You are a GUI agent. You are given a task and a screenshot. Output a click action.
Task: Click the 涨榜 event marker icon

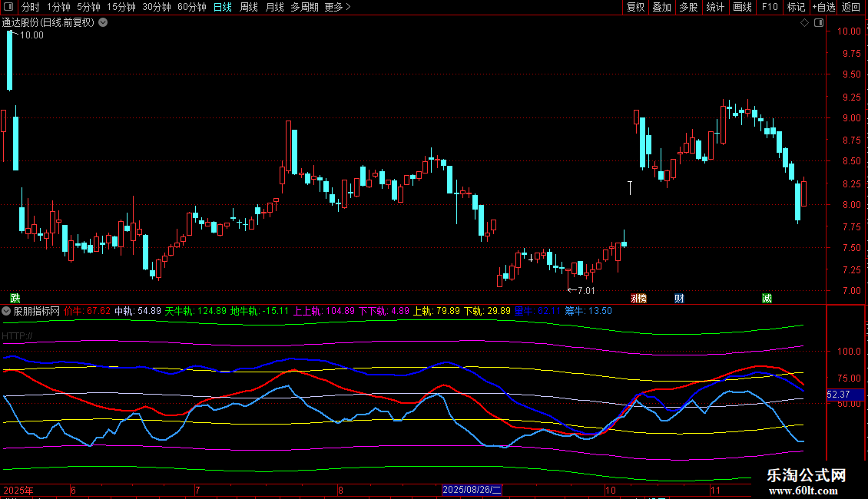click(x=638, y=298)
